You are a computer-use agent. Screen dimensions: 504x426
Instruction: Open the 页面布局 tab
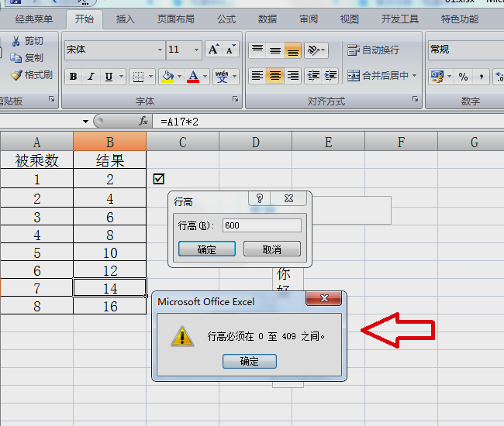(176, 19)
